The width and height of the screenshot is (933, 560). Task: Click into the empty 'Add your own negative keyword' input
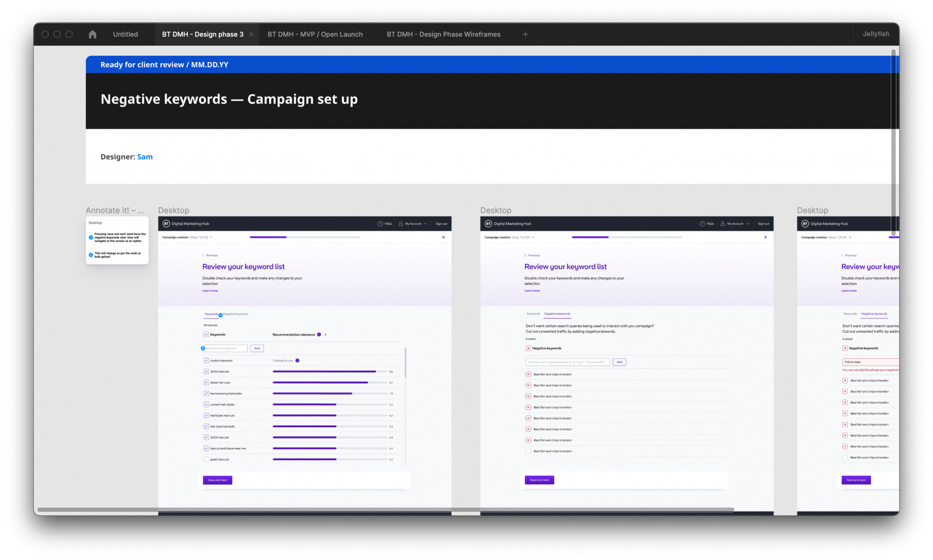pos(568,362)
